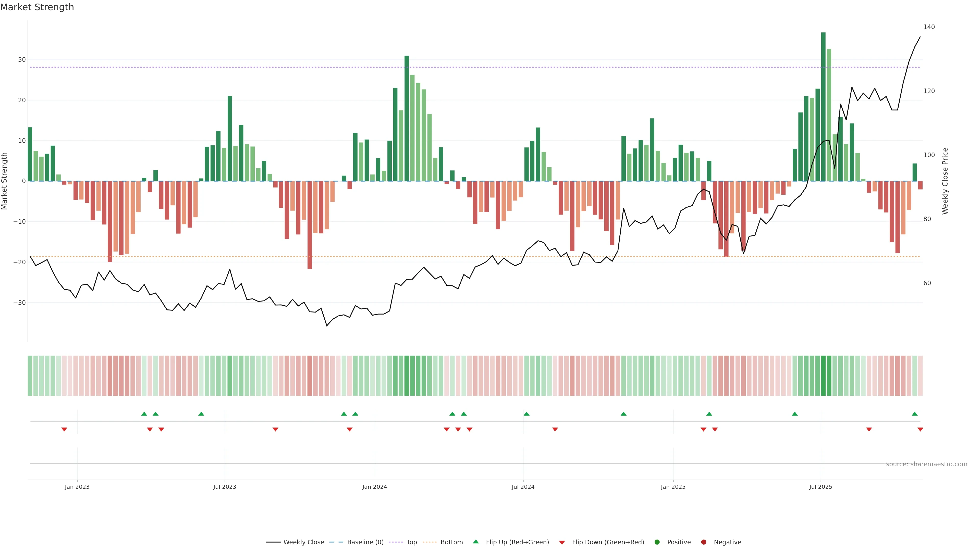Click the Flip Down red triangle legend icon
The width and height of the screenshot is (980, 551).
click(562, 543)
